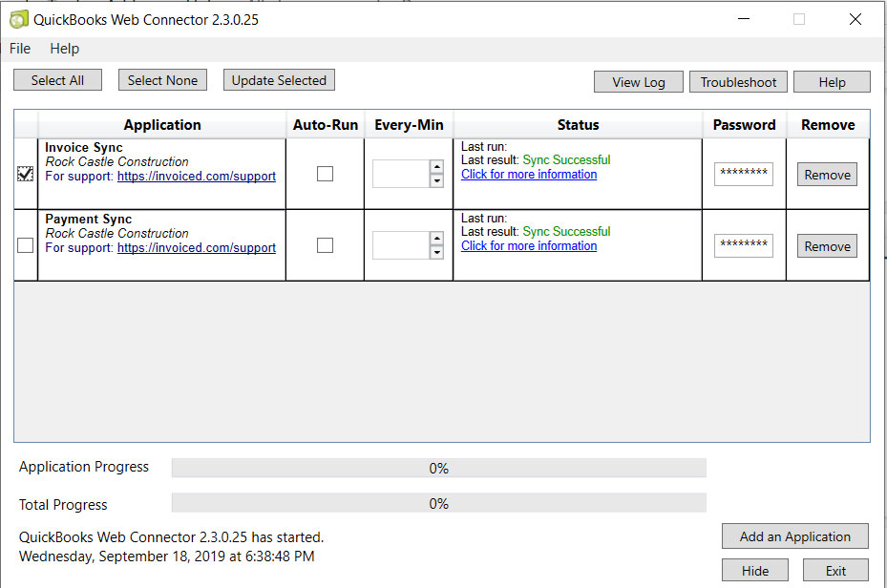Click Rock Castle Construction under Invoice Sync

pyautogui.click(x=117, y=161)
